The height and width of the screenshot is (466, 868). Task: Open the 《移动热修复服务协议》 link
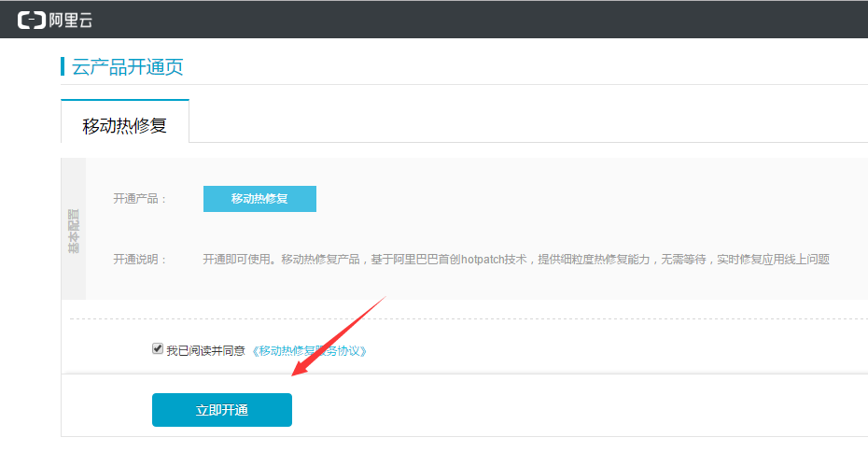(309, 351)
